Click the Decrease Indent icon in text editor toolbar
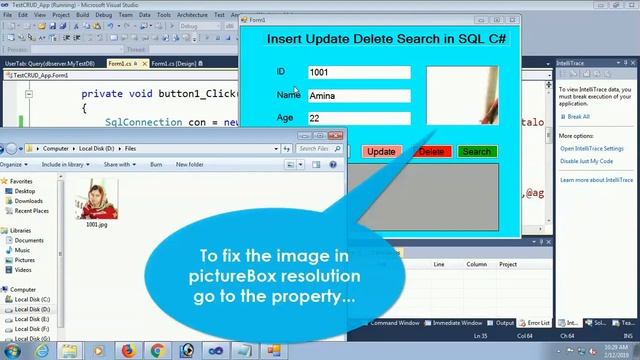The width and height of the screenshot is (640, 360). (x=66, y=38)
